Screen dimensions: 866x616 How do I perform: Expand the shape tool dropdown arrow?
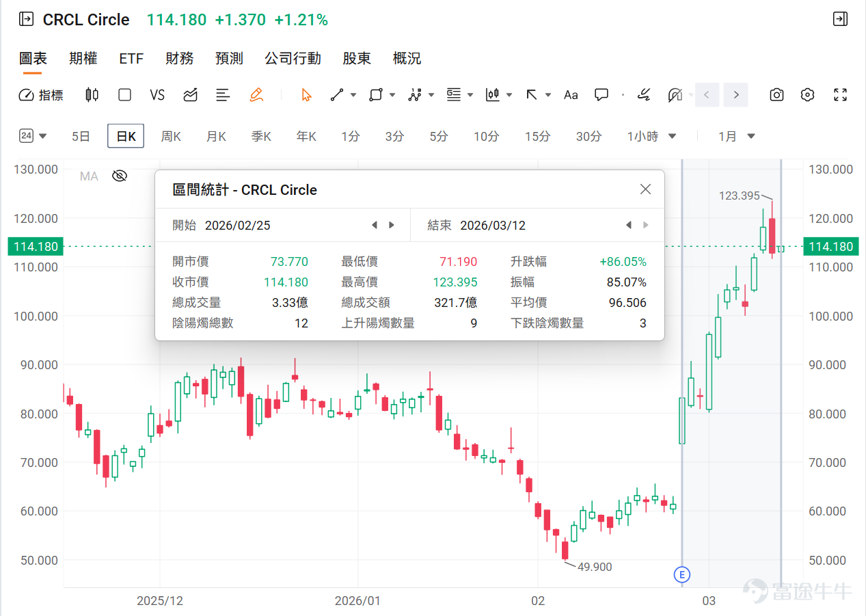point(392,95)
